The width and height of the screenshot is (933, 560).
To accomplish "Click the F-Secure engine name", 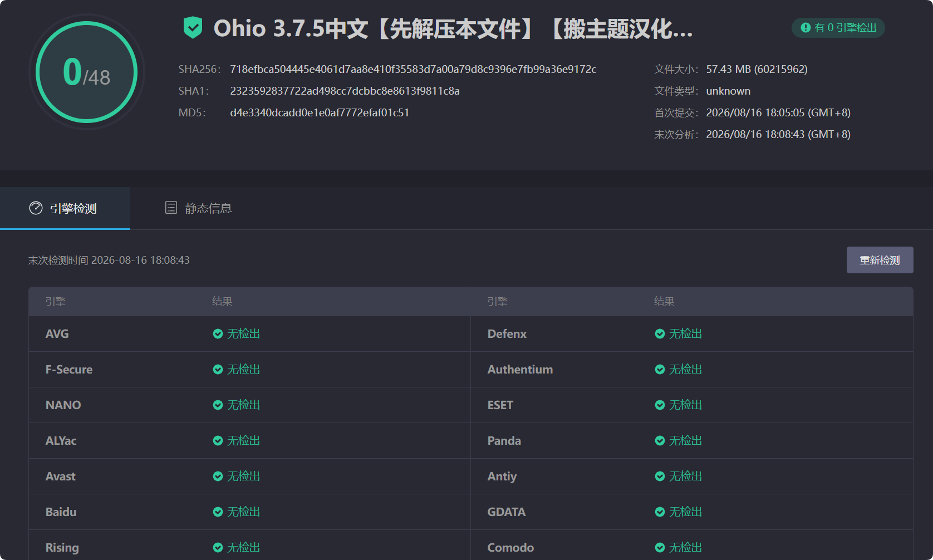I will [x=69, y=369].
